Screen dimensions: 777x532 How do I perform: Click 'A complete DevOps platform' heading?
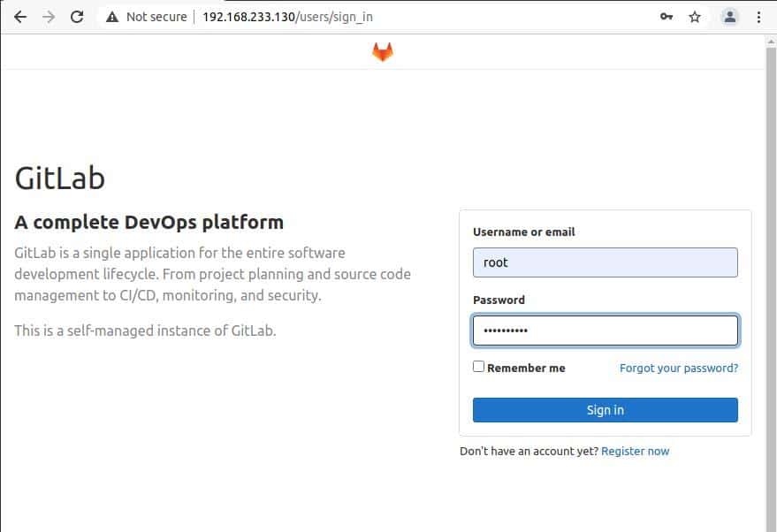(x=149, y=223)
